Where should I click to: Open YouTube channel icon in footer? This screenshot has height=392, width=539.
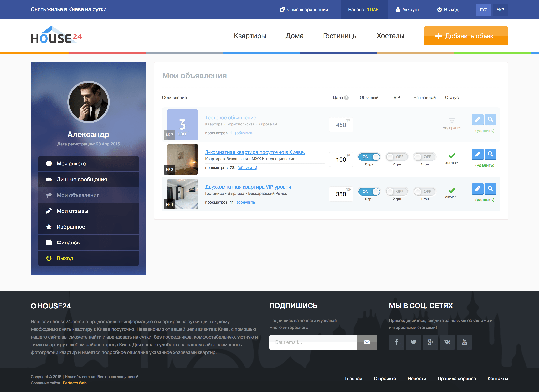pos(464,342)
